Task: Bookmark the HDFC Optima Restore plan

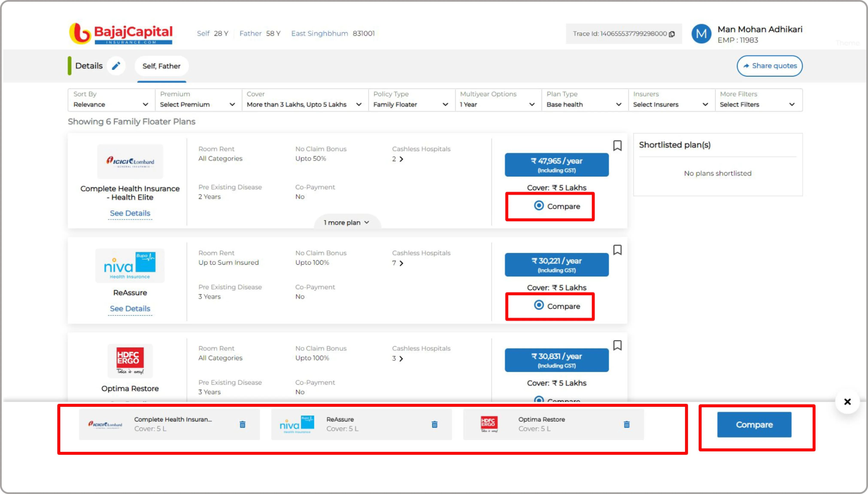Action: (618, 345)
